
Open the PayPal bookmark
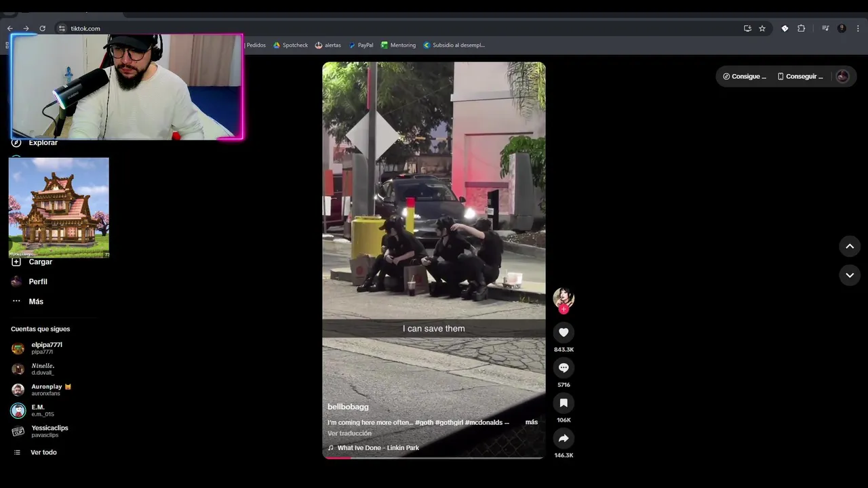point(361,45)
